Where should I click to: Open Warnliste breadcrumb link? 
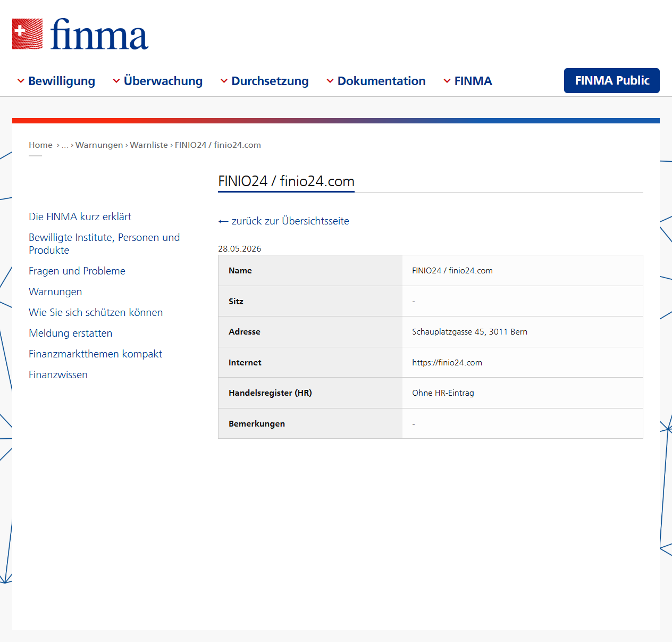[x=149, y=145]
